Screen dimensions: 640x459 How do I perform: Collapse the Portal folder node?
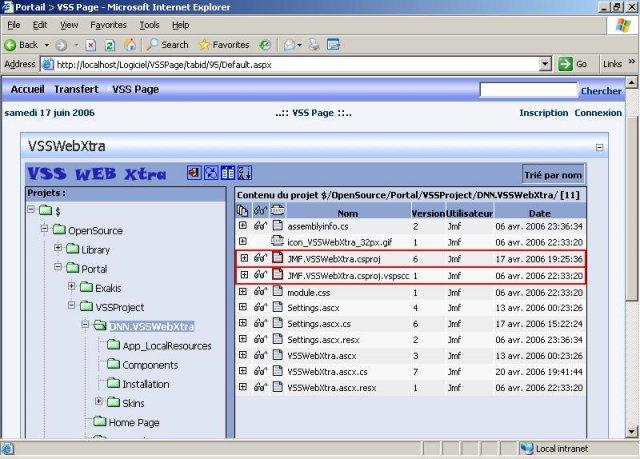pyautogui.click(x=58, y=268)
